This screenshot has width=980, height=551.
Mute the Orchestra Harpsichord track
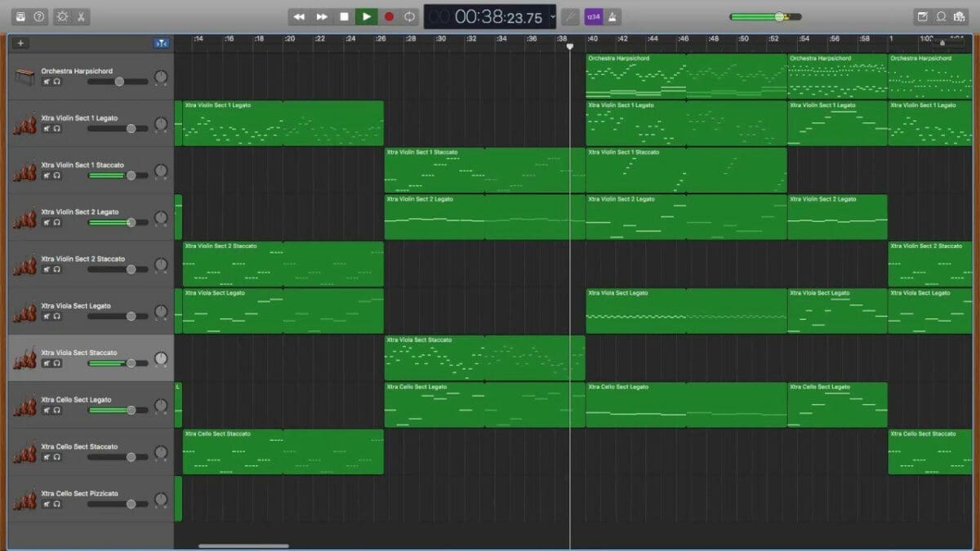[x=47, y=82]
